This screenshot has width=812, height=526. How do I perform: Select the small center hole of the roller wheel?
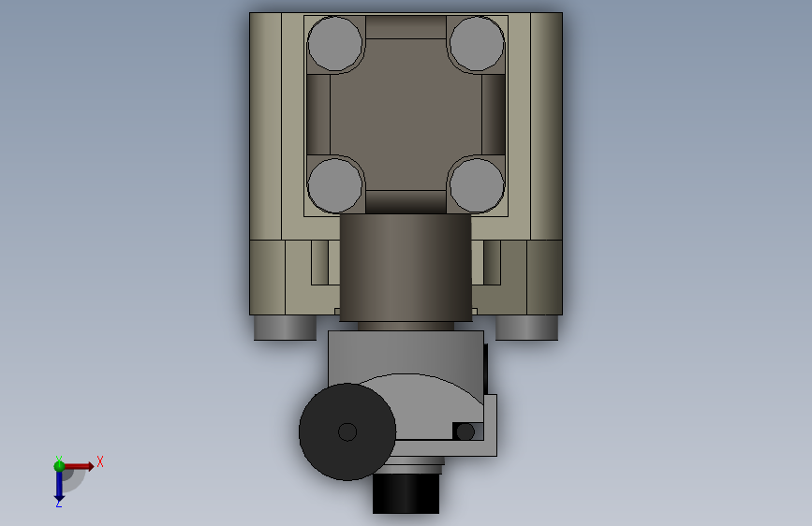tap(347, 431)
